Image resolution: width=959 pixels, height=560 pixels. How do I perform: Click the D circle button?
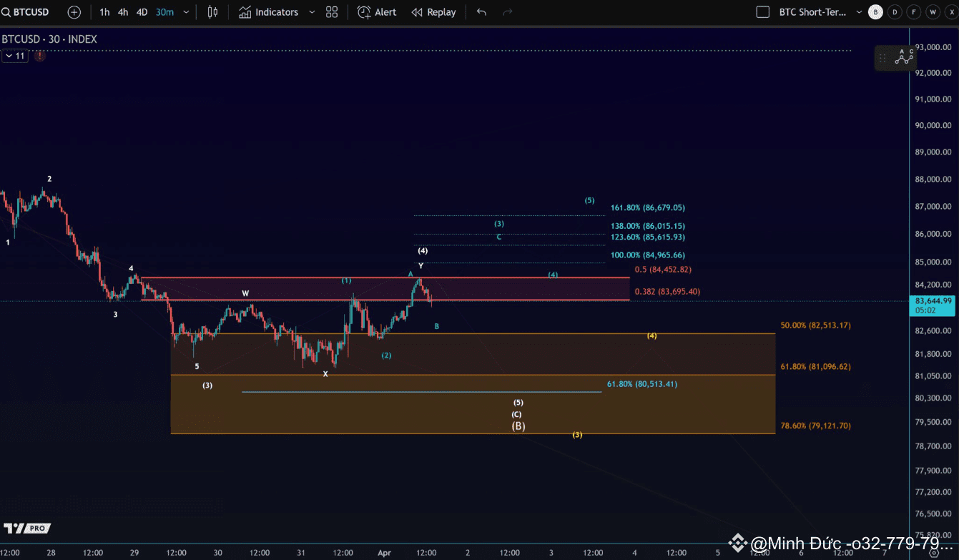point(895,12)
